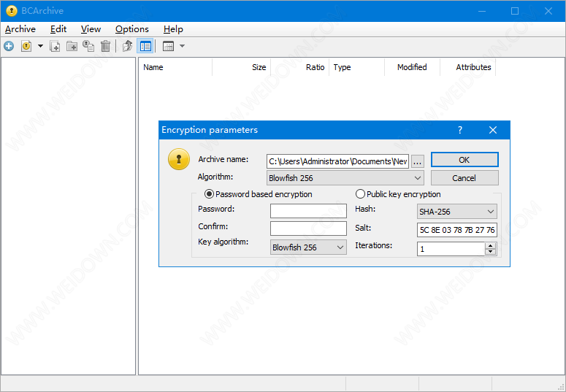
Task: Click the Modified column header
Action: click(x=412, y=67)
